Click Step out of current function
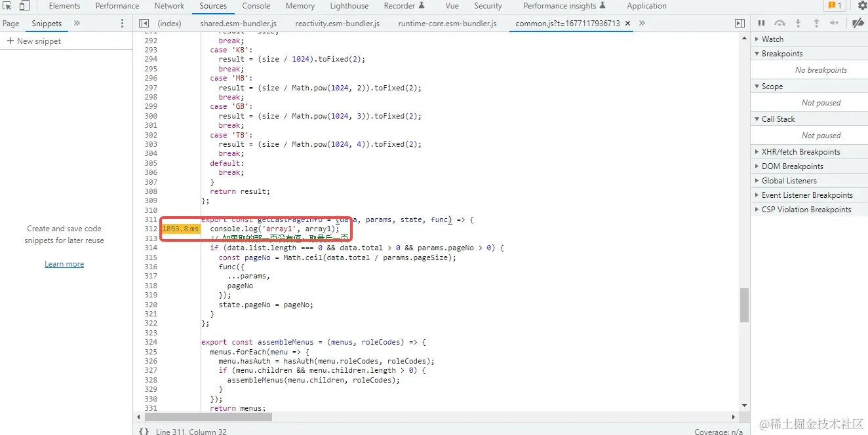The image size is (868, 435). click(x=816, y=23)
